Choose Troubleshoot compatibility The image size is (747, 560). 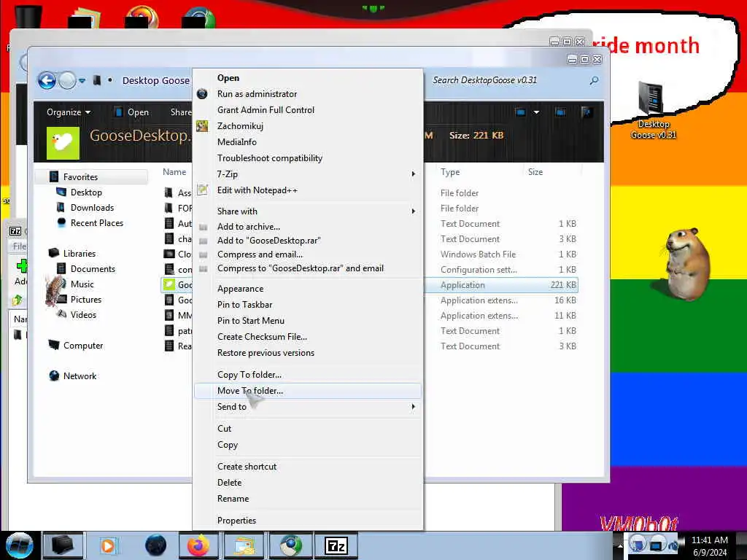click(x=307, y=158)
